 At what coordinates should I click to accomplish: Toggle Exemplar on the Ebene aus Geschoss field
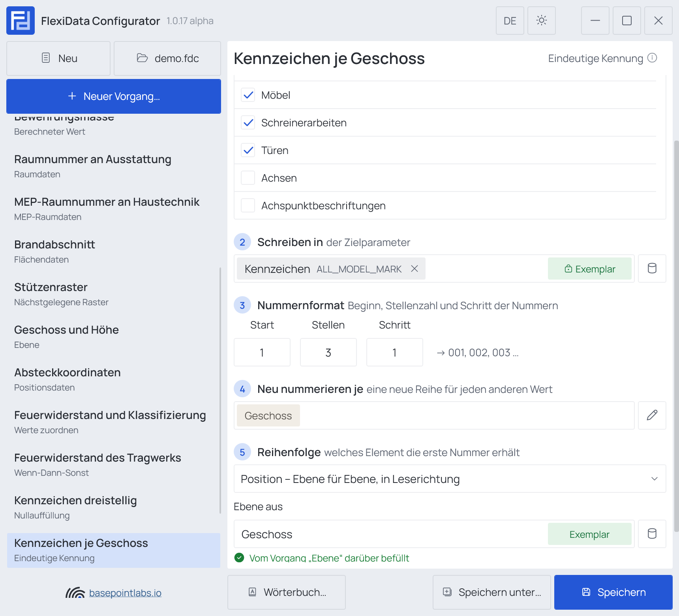pyautogui.click(x=590, y=534)
